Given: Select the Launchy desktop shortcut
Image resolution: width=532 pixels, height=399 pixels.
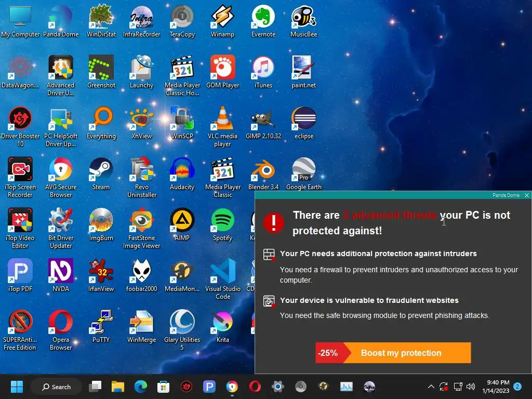Looking at the screenshot, I should (x=141, y=72).
